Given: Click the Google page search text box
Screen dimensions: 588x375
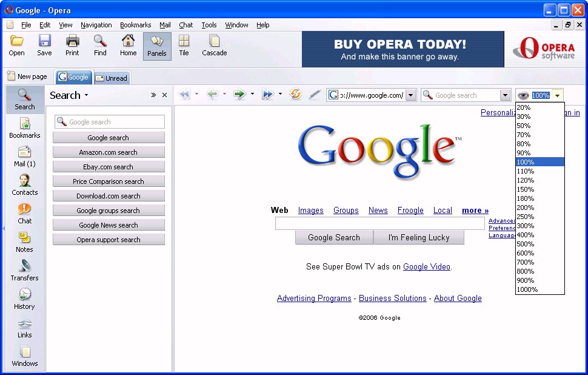Looking at the screenshot, I should coord(380,223).
